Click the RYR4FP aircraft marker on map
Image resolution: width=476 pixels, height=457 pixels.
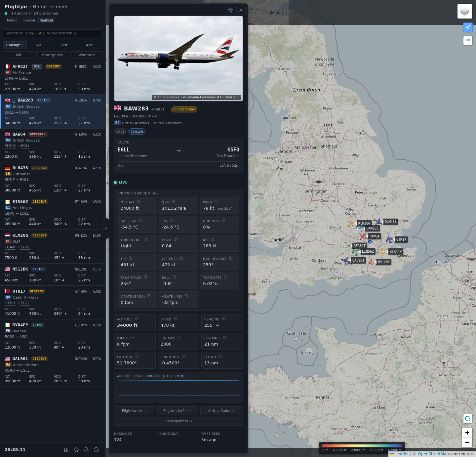pyautogui.click(x=382, y=252)
